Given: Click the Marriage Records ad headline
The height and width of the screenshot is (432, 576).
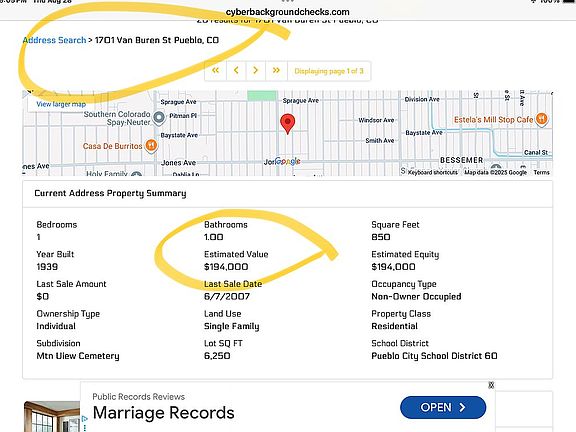Looking at the screenshot, I should tap(163, 413).
